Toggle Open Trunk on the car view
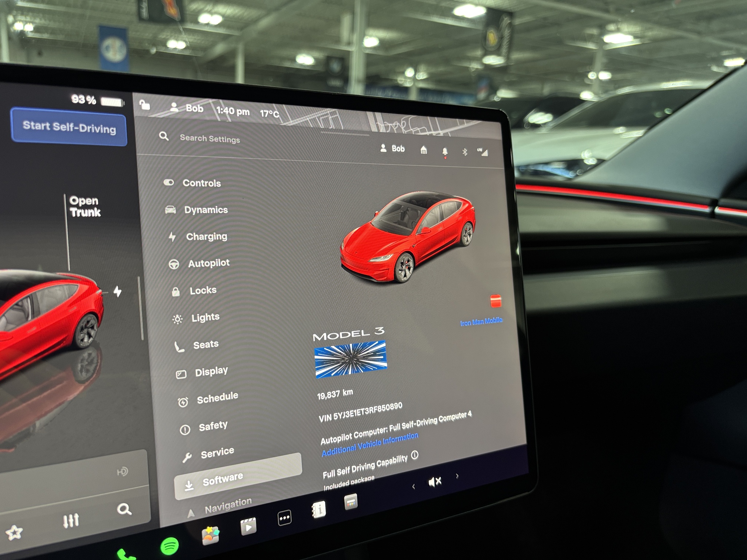 point(85,206)
